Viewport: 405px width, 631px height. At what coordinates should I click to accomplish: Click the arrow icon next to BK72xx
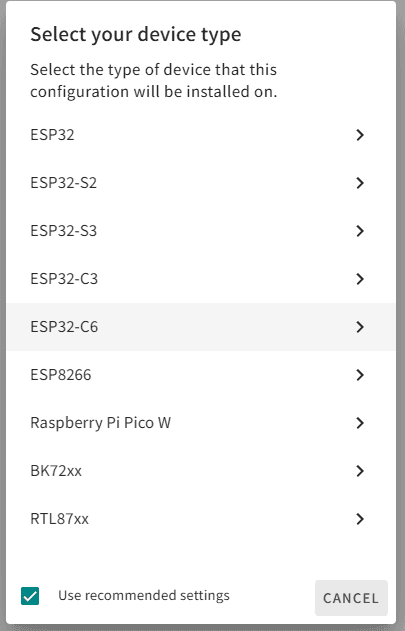(360, 470)
